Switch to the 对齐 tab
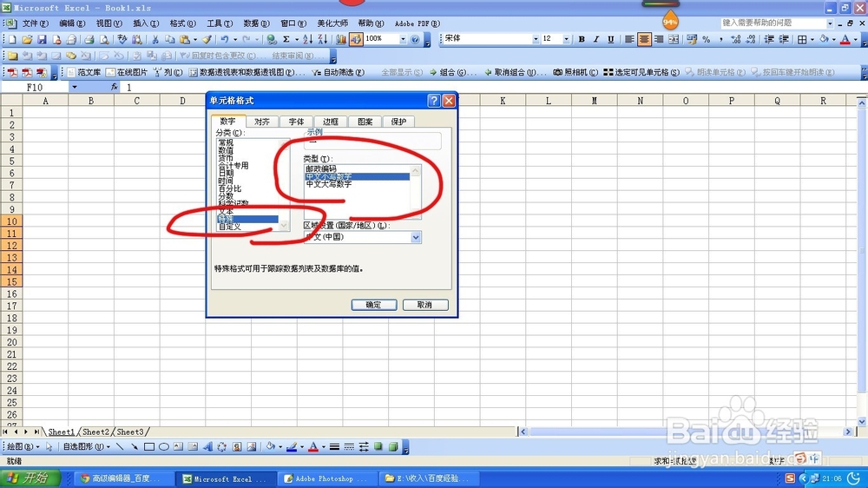The width and height of the screenshot is (868, 488). pyautogui.click(x=262, y=122)
